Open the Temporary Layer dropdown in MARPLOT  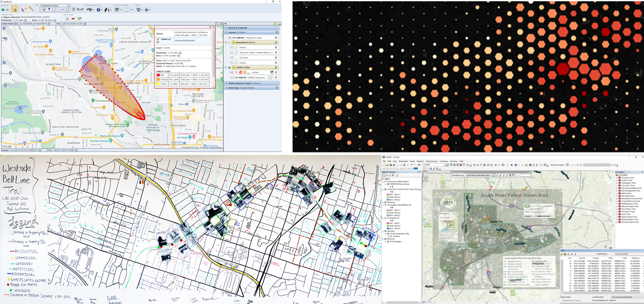[68, 5]
